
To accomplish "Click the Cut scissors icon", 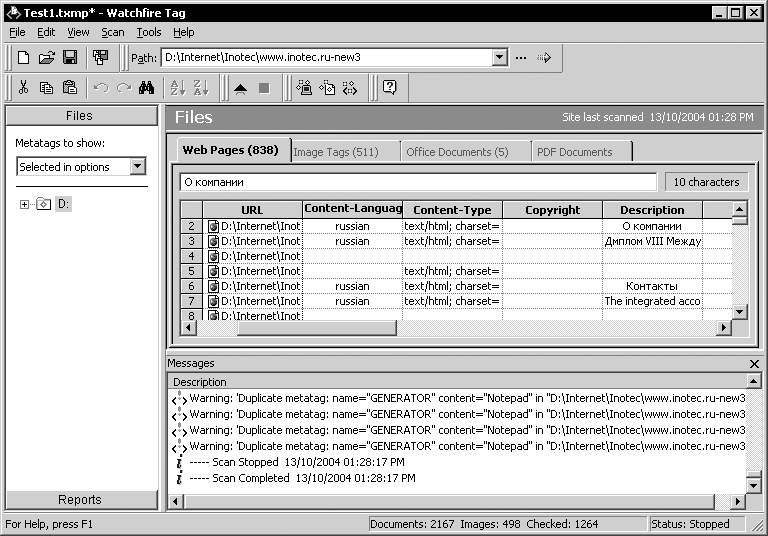I will (x=23, y=88).
